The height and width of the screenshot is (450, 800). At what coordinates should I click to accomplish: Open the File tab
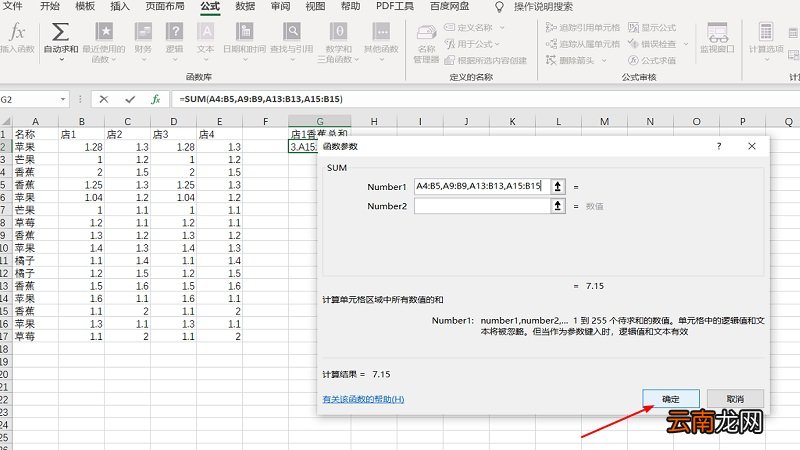(12, 6)
